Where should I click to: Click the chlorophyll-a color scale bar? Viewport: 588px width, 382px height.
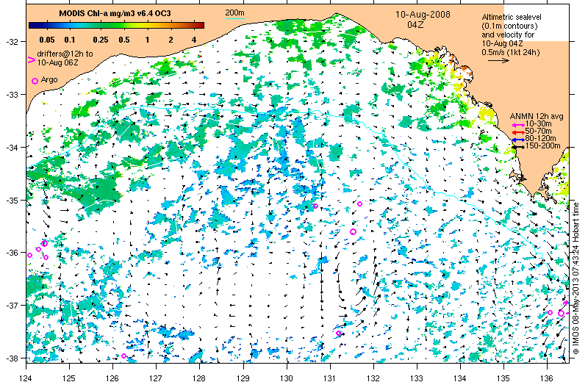pos(116,26)
